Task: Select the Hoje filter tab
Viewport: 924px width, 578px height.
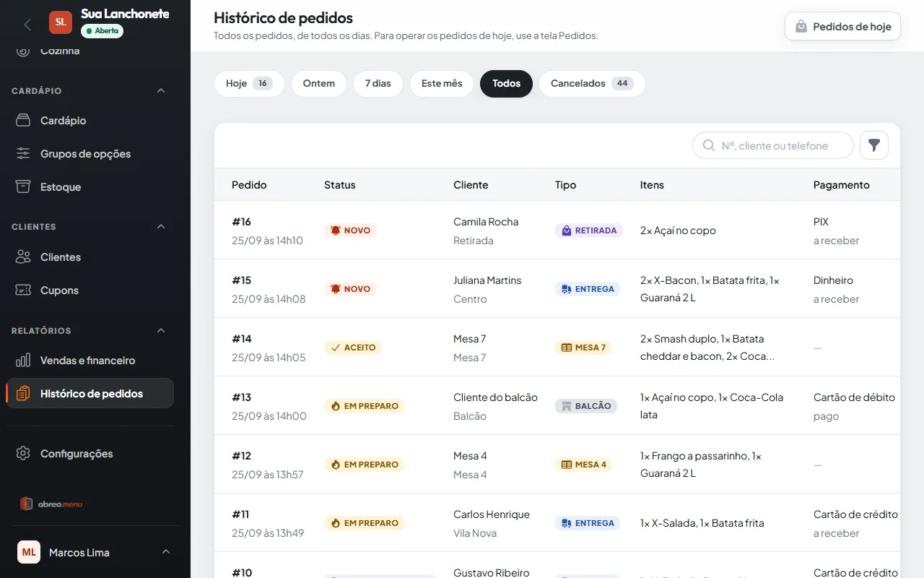Action: click(x=249, y=84)
